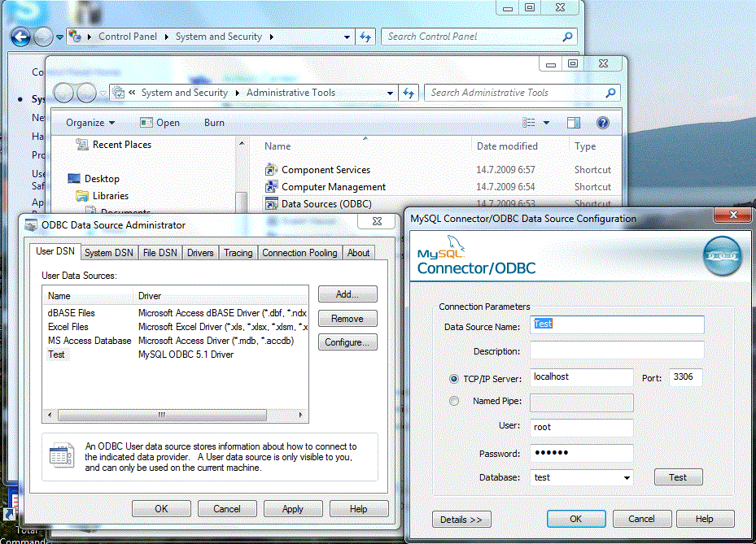Select the Test MySQL ODBC data source row

click(57, 355)
